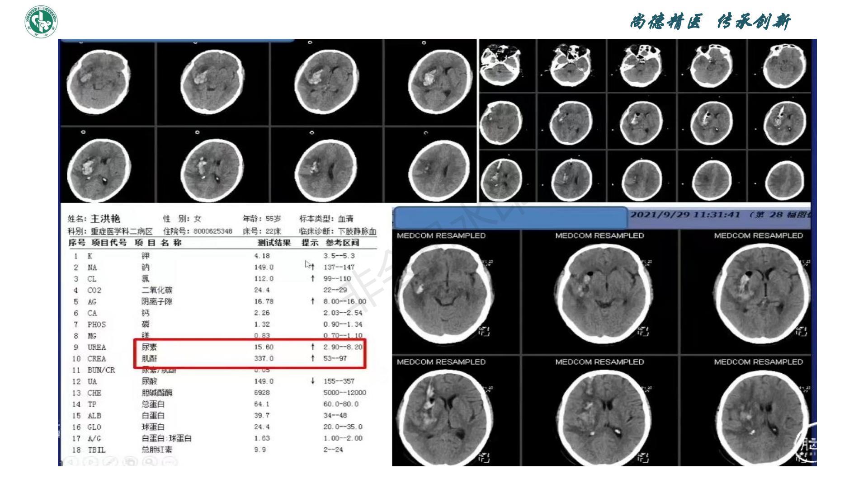Click the CA reference range 2.03--2.54

tap(343, 313)
